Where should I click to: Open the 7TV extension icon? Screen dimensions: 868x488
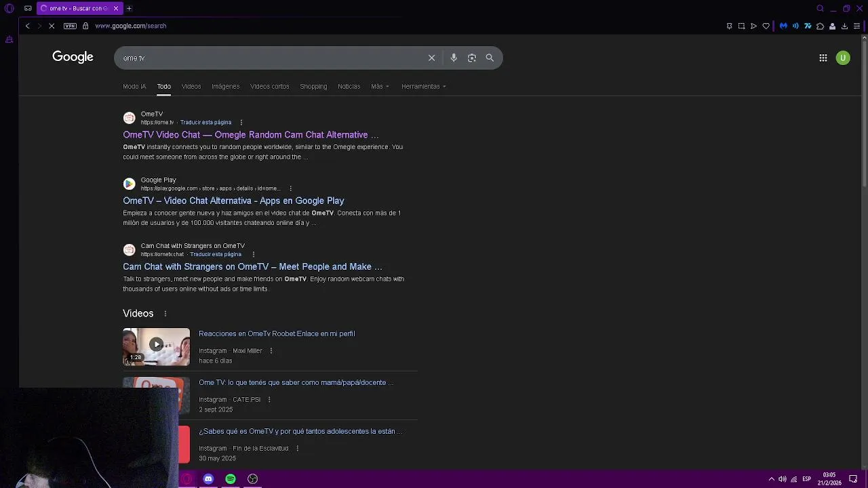pyautogui.click(x=808, y=26)
